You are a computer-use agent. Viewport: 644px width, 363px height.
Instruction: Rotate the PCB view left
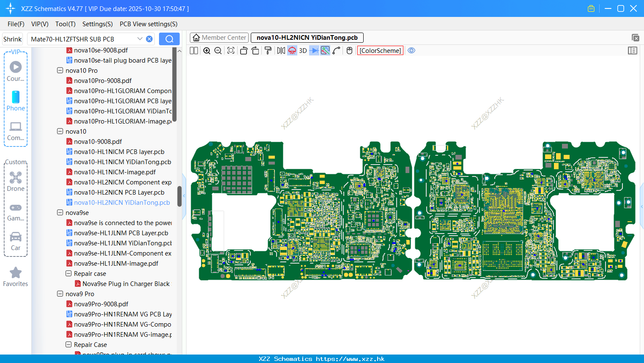244,51
